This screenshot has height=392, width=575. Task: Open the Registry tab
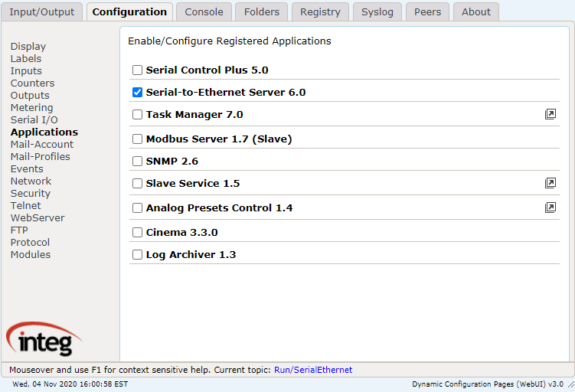point(320,11)
